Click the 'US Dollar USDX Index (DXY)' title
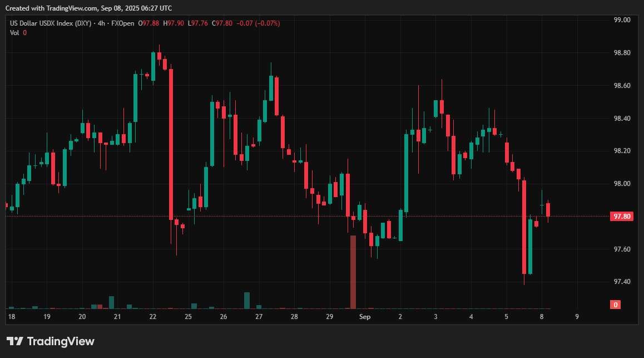Image resolution: width=644 pixels, height=358 pixels. click(x=51, y=23)
